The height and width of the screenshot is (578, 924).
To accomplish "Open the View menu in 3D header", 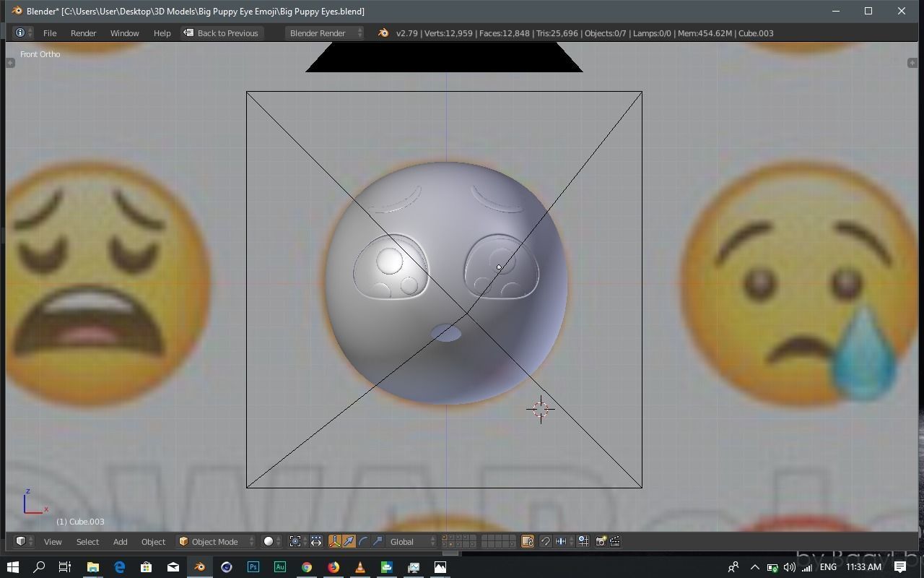I will click(53, 541).
